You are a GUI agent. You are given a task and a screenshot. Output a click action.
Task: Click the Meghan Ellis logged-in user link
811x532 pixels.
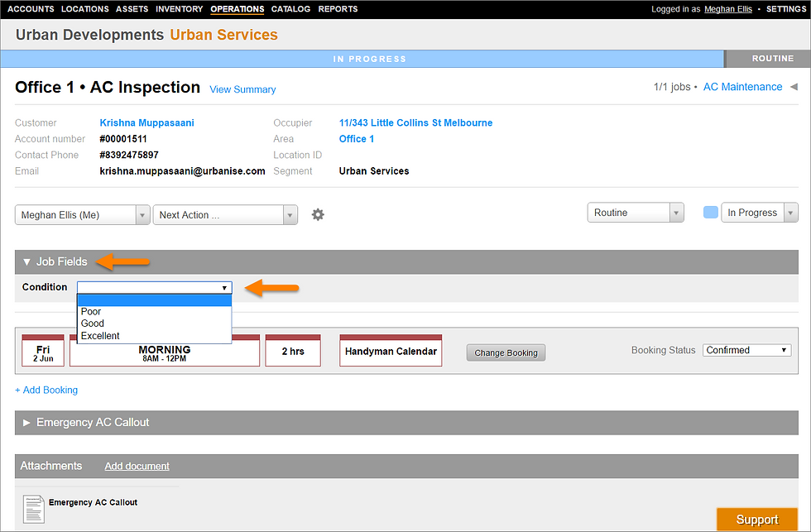tap(727, 9)
